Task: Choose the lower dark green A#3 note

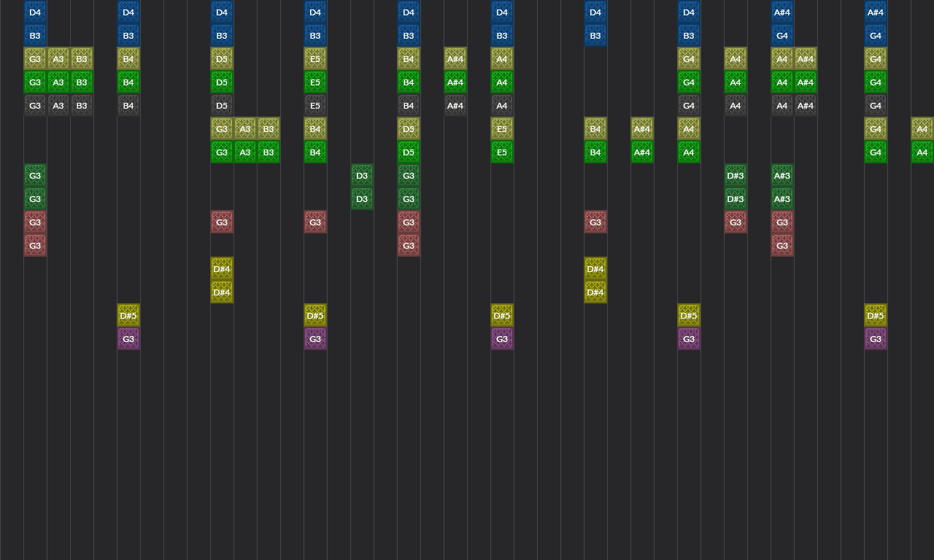Action: pyautogui.click(x=782, y=199)
